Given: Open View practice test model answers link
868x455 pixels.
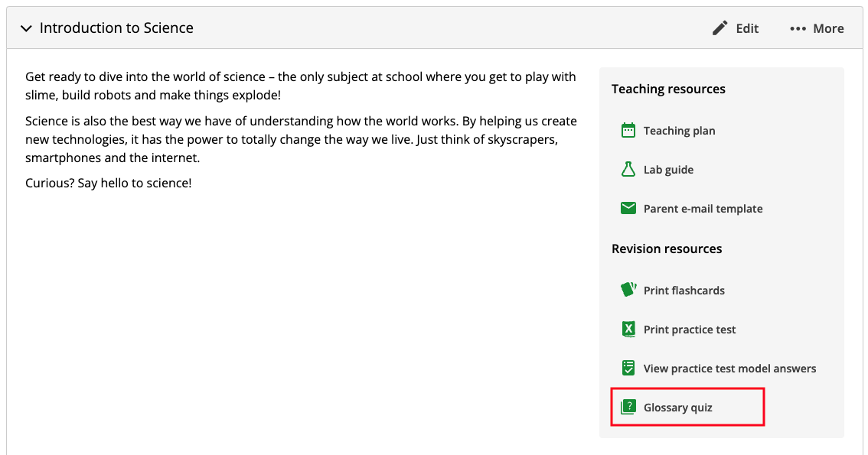Looking at the screenshot, I should [729, 369].
